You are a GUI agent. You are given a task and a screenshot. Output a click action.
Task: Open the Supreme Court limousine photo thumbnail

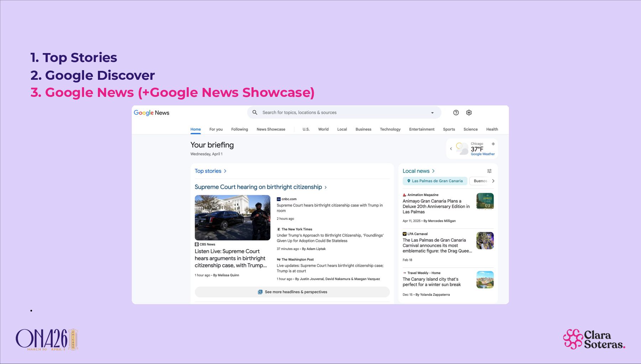click(233, 218)
